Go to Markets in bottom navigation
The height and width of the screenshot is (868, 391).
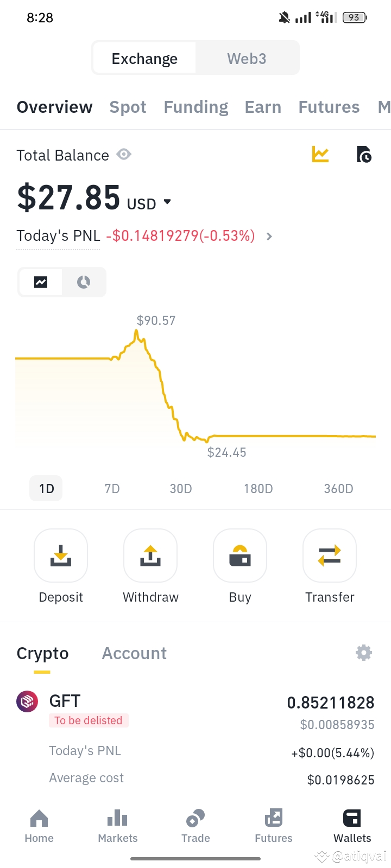(118, 826)
